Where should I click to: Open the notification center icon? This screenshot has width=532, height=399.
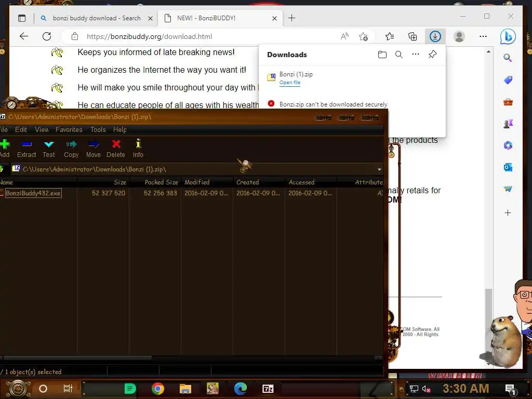click(511, 389)
